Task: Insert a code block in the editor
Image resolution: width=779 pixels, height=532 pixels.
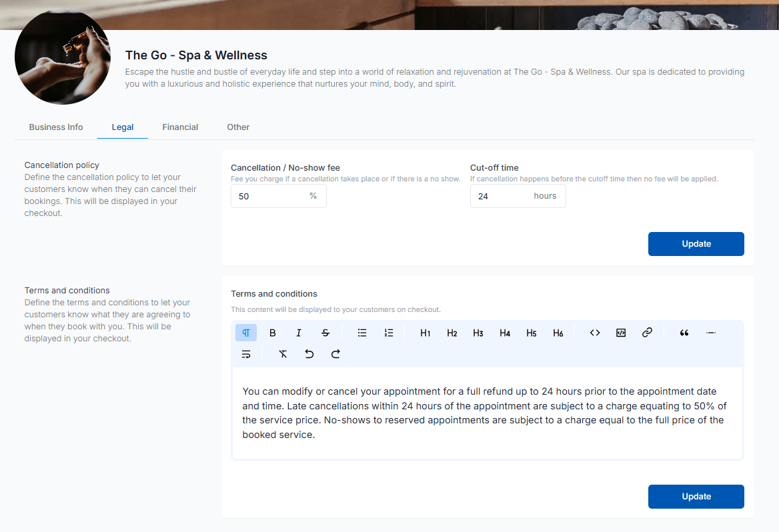Action: 621,332
